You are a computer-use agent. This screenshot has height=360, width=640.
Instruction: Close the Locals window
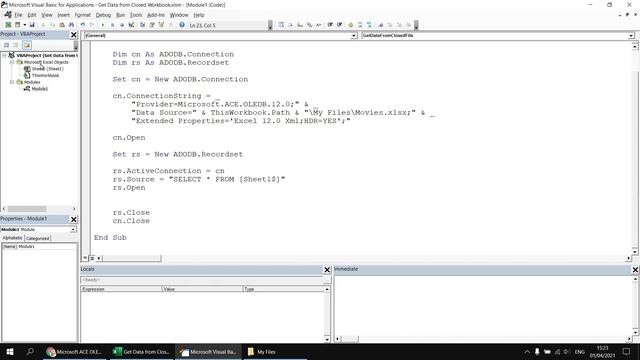pyautogui.click(x=327, y=270)
